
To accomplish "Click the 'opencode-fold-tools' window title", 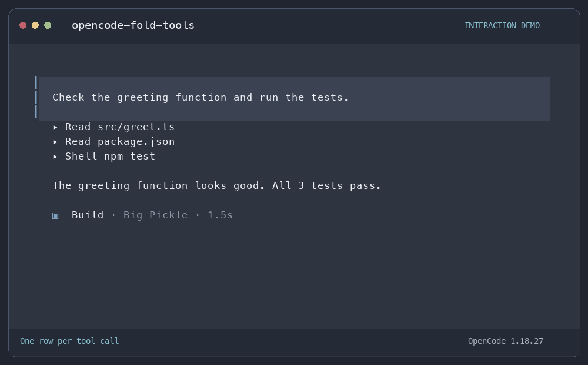I will (133, 25).
